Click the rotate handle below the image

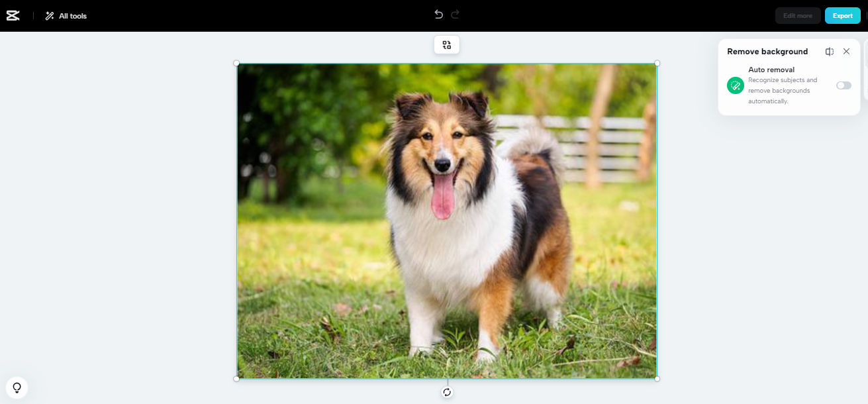447,392
